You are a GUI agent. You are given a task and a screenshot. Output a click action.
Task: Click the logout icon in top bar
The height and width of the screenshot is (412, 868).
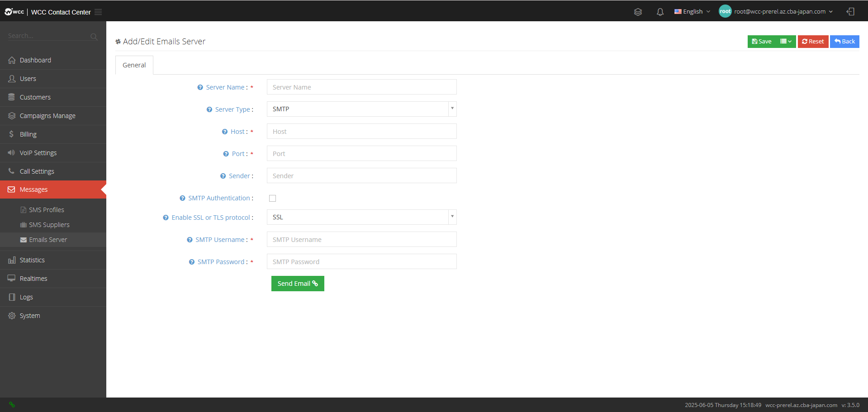(x=850, y=12)
